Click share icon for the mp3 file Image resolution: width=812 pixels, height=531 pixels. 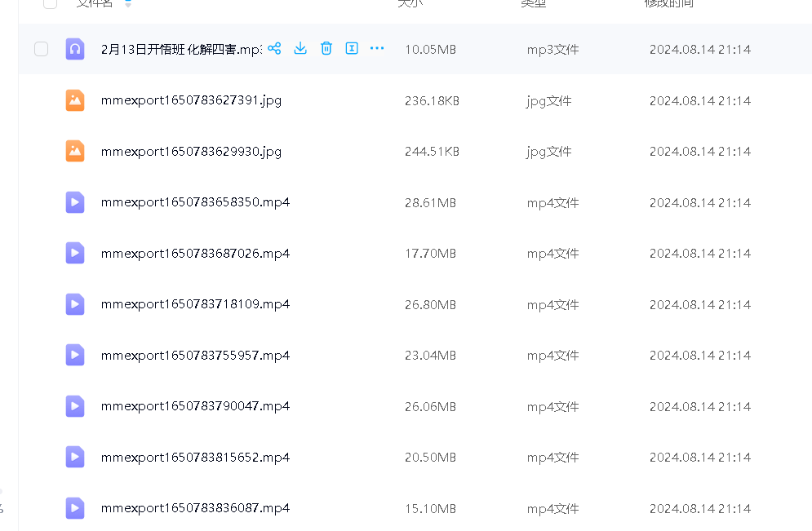(x=274, y=49)
